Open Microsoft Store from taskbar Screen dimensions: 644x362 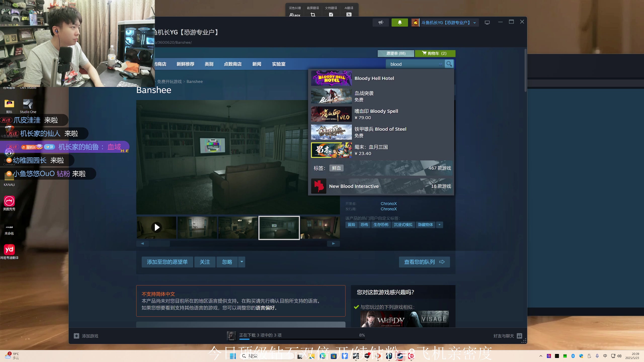334,356
